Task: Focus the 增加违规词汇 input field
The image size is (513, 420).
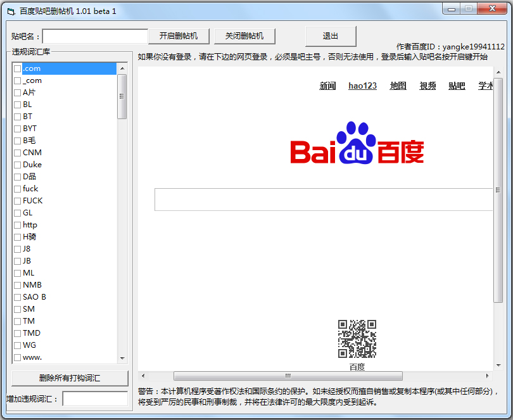Action: coord(95,398)
